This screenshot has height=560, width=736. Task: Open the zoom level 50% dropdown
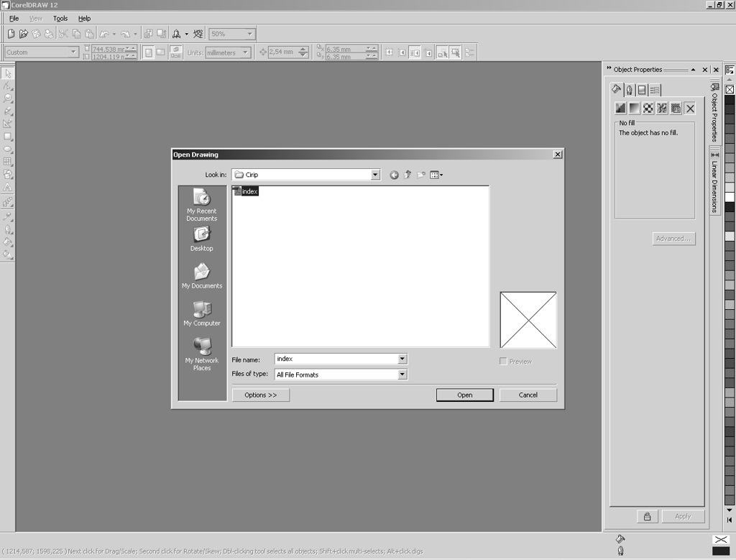click(x=249, y=34)
